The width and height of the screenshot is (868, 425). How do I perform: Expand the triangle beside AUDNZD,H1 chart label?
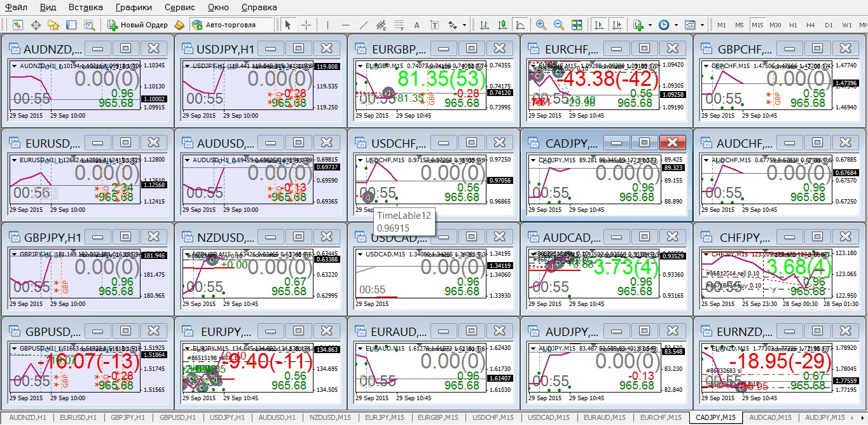click(15, 65)
